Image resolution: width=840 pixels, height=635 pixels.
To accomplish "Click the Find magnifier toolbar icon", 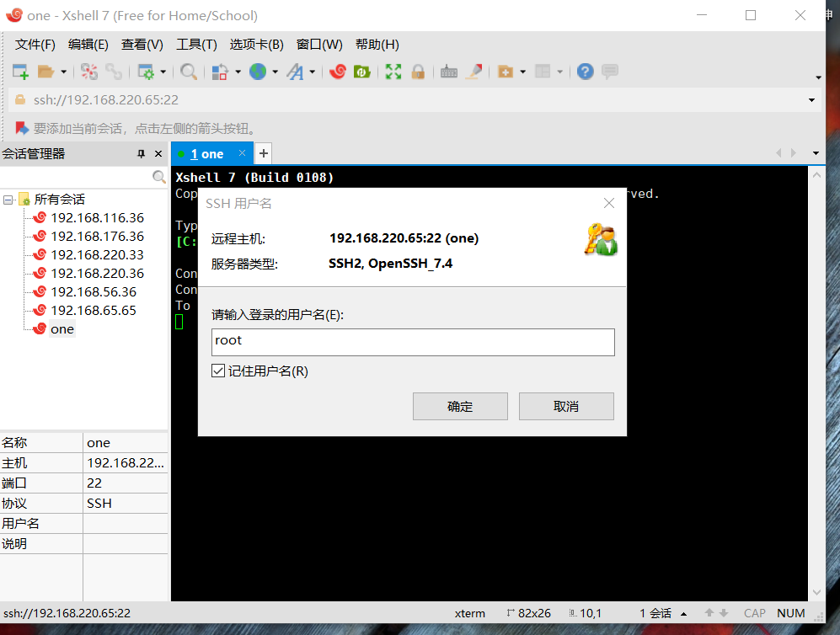I will click(189, 72).
